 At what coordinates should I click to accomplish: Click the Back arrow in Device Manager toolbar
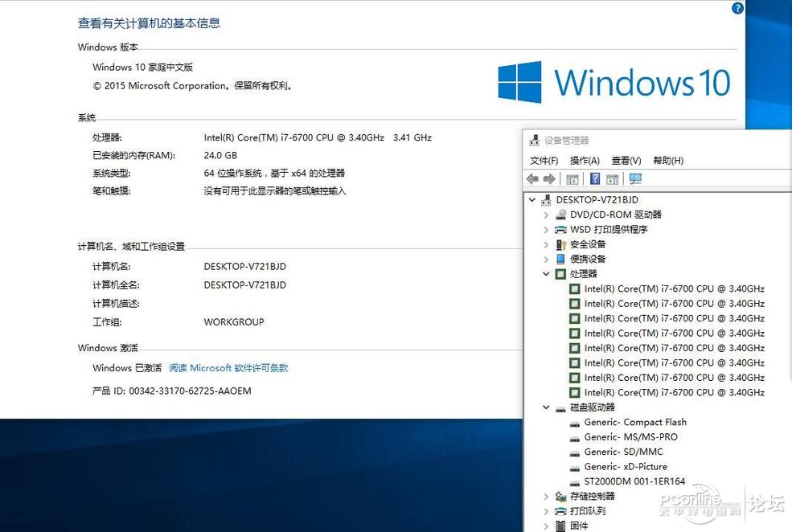pos(532,178)
